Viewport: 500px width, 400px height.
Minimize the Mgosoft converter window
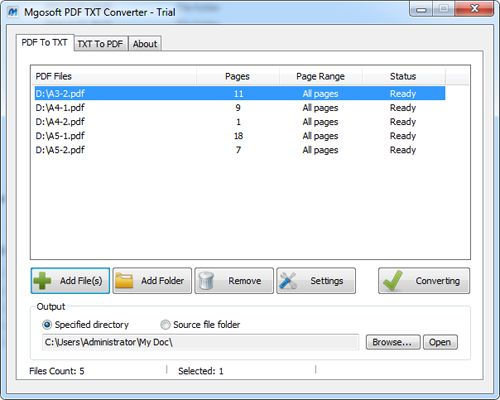pyautogui.click(x=421, y=9)
